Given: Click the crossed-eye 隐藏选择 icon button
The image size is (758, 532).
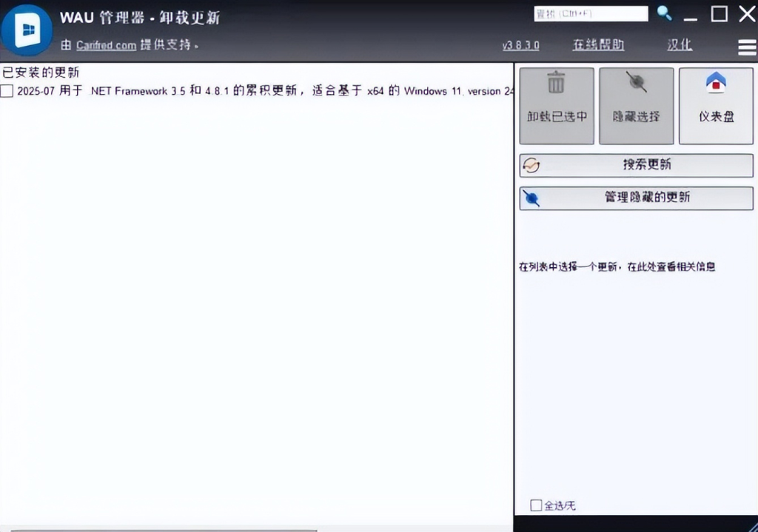Looking at the screenshot, I should click(636, 84).
